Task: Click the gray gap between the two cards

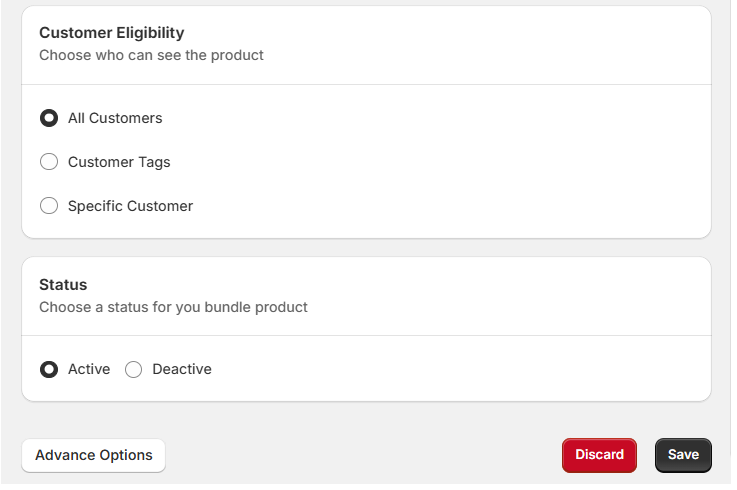Action: click(366, 248)
